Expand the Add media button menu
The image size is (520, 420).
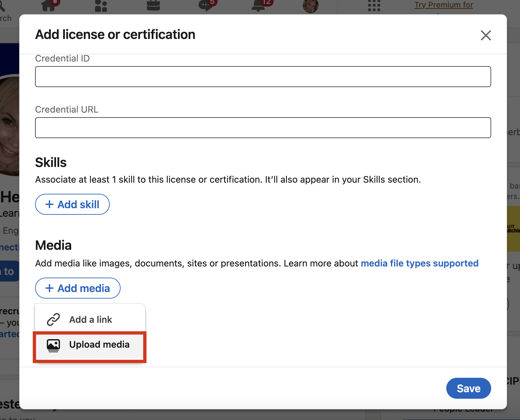pyautogui.click(x=78, y=288)
